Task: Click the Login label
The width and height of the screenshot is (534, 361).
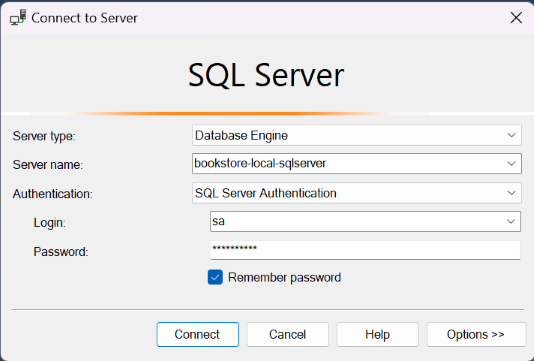Action: click(49, 223)
